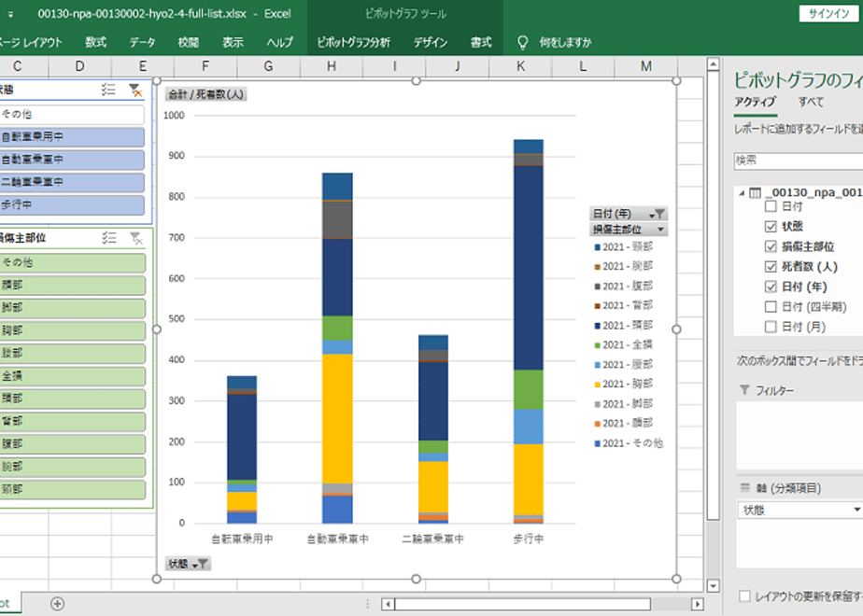The width and height of the screenshot is (863, 616).
Task: Uncheck the 日付 (年) field checkbox
Action: coord(771,287)
